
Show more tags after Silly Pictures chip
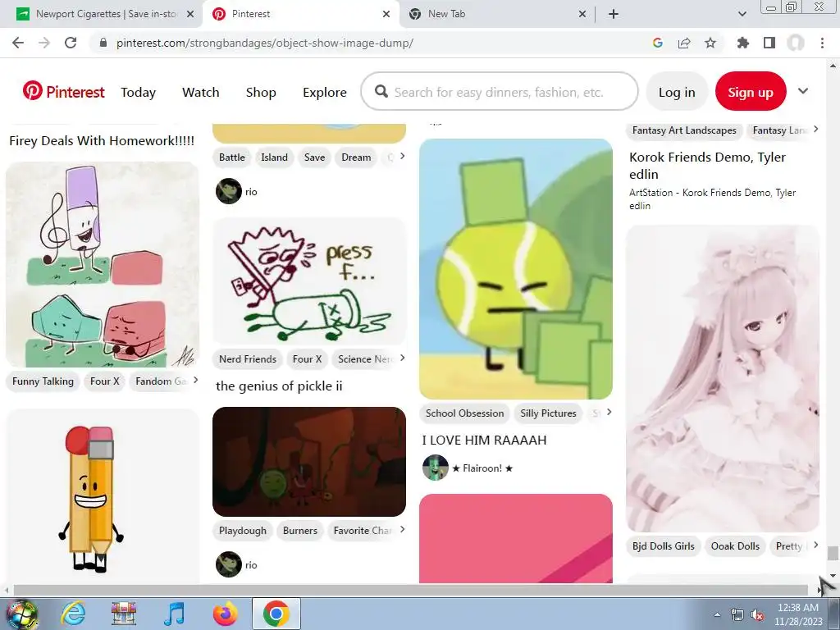609,412
